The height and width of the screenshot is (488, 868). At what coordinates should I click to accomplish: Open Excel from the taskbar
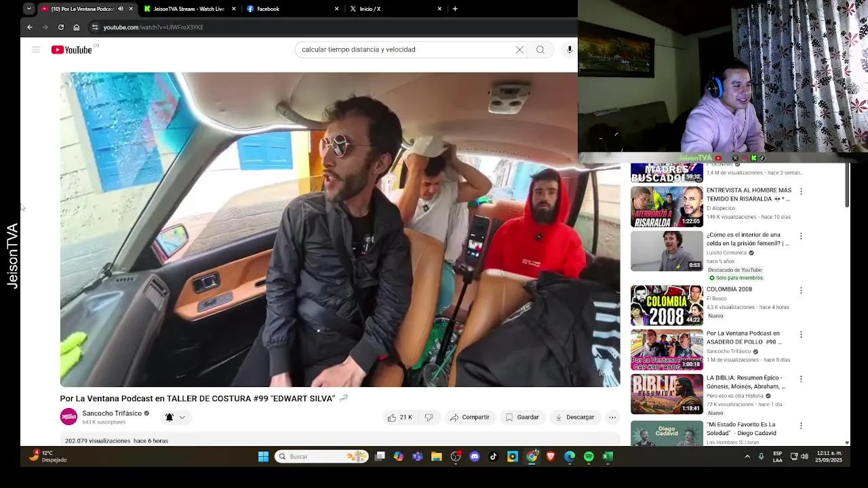point(608,456)
